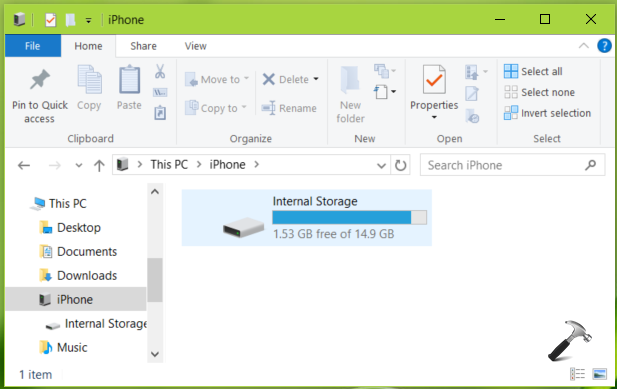The height and width of the screenshot is (389, 617).
Task: Click the Rename button
Action: (289, 108)
